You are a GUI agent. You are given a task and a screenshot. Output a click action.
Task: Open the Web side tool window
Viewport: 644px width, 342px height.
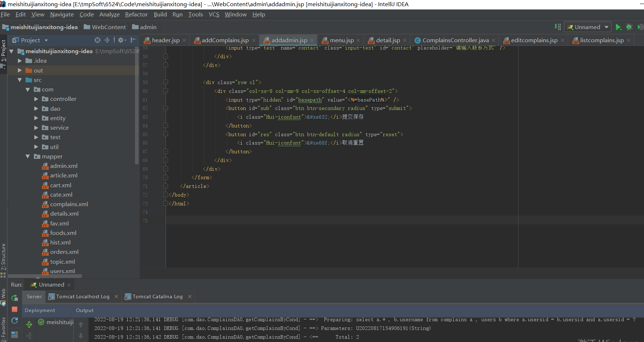point(3,297)
